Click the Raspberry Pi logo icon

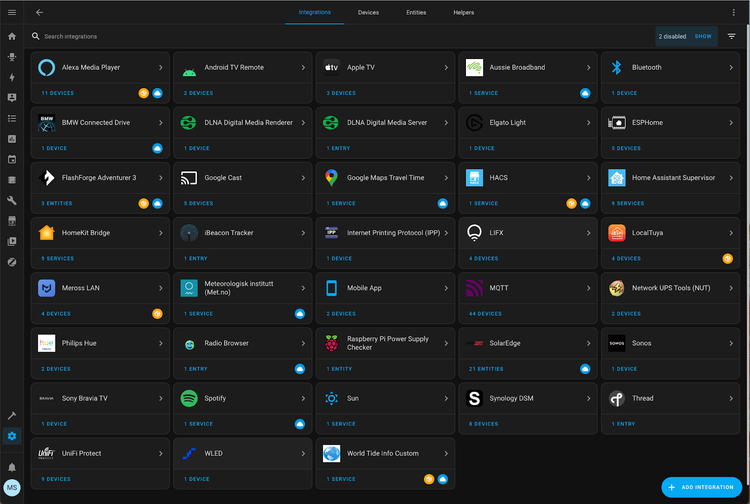[x=331, y=343]
